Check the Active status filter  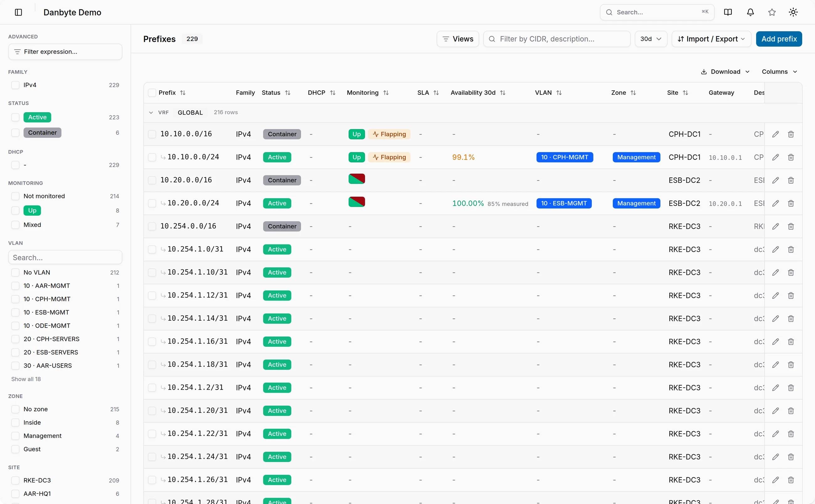click(15, 117)
